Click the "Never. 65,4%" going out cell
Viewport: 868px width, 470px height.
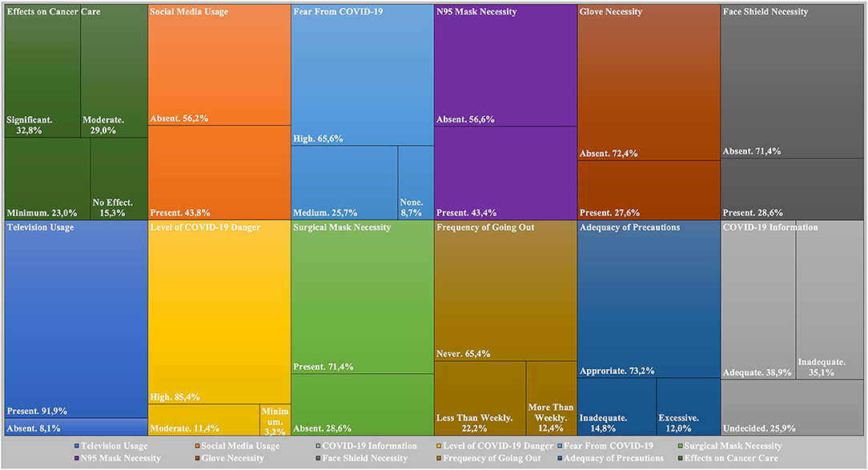506,291
